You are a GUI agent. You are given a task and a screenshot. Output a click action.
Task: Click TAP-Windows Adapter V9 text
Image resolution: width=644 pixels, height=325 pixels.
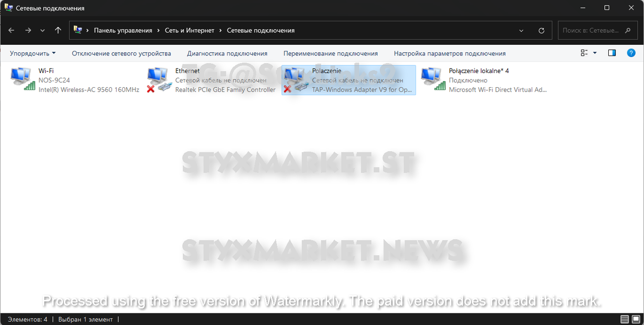click(362, 90)
